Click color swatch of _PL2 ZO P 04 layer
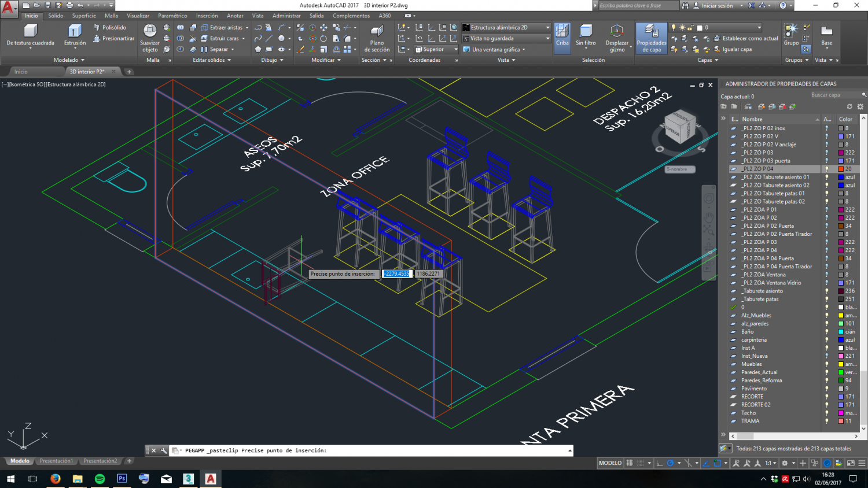The height and width of the screenshot is (488, 868). pyautogui.click(x=841, y=169)
